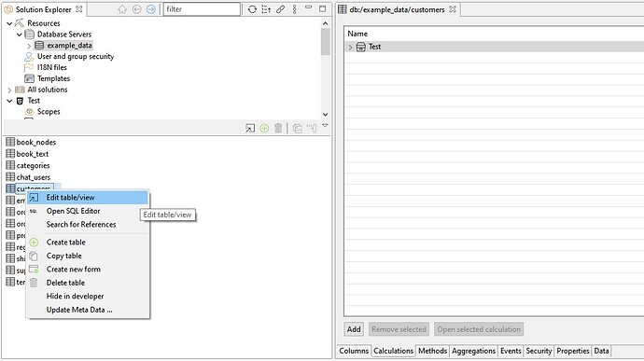Click the home navigation icon
The width and height of the screenshot is (644, 361).
point(122,9)
